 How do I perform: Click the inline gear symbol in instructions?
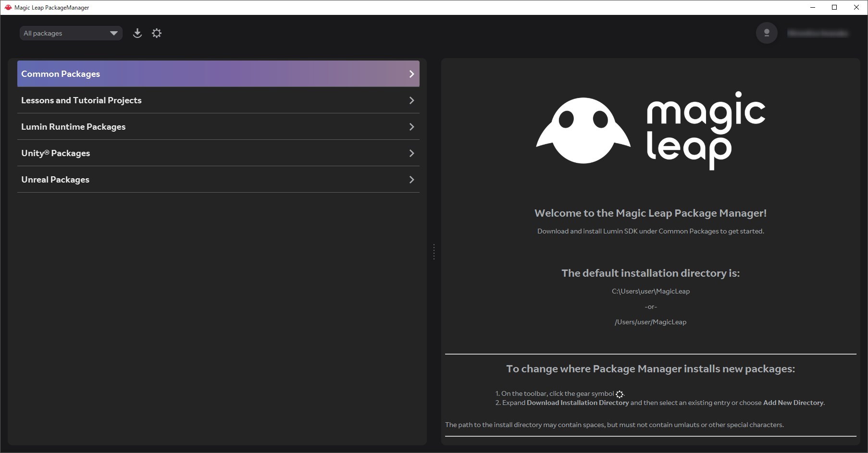(620, 394)
